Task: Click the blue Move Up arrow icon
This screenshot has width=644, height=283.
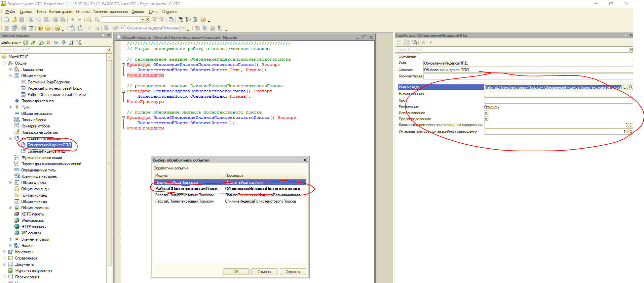Action: click(x=56, y=42)
